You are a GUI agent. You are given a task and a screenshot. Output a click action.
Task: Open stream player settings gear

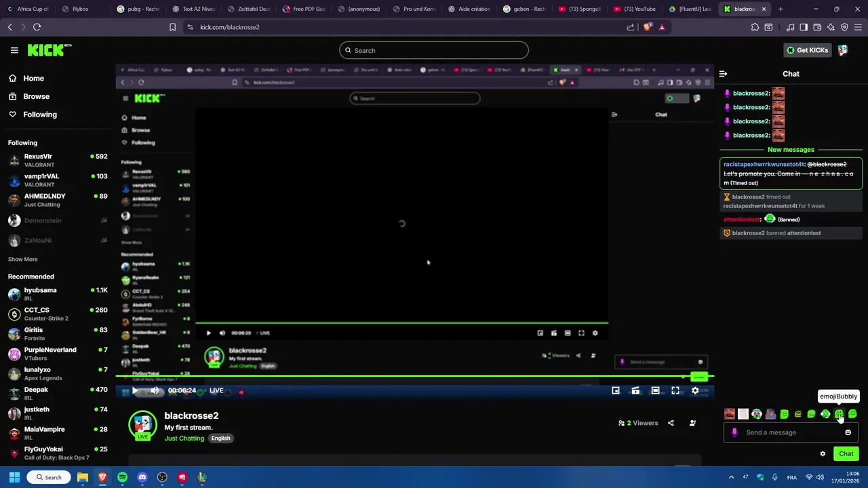pos(695,390)
